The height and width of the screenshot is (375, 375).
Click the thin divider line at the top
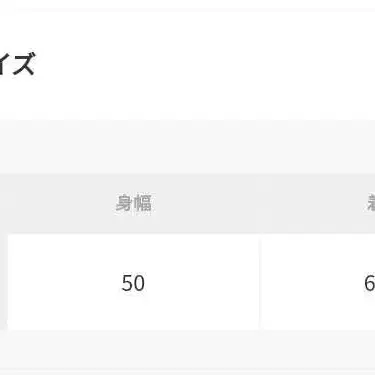coord(187,9)
